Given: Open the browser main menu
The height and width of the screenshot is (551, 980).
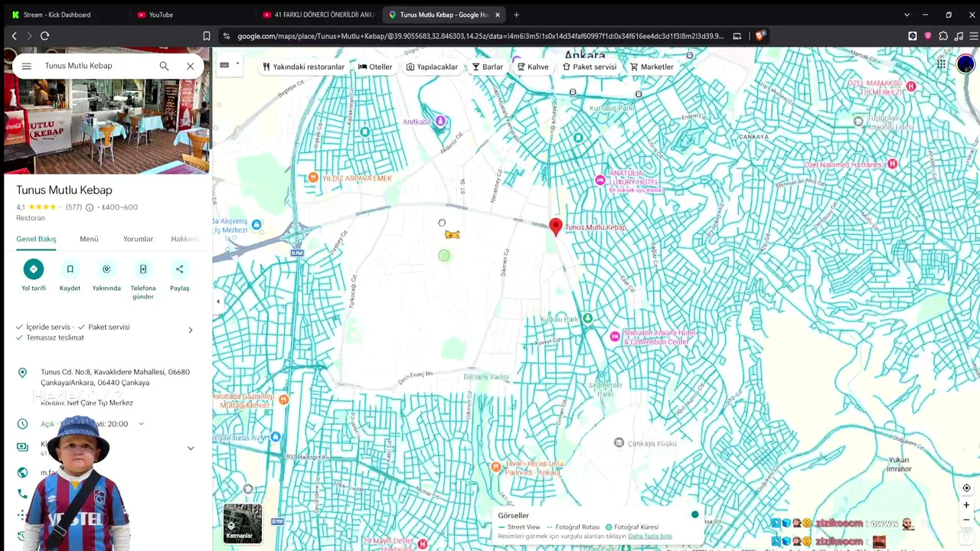Looking at the screenshot, I should [x=974, y=36].
